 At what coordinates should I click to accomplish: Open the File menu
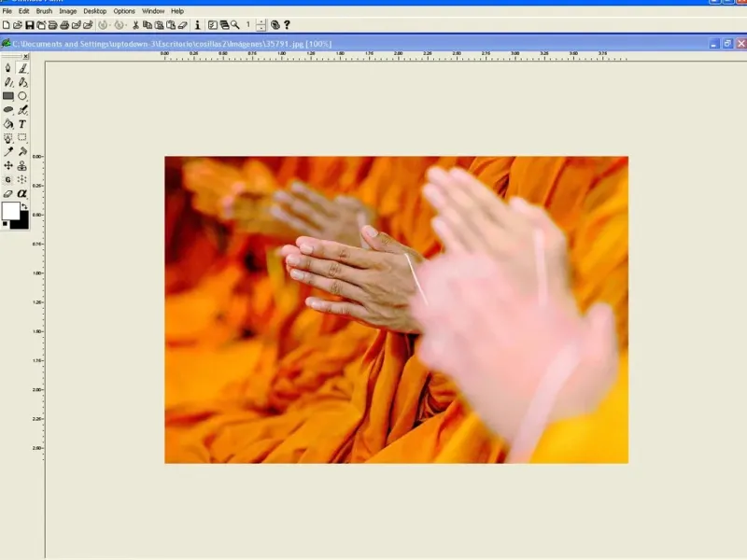(7, 11)
